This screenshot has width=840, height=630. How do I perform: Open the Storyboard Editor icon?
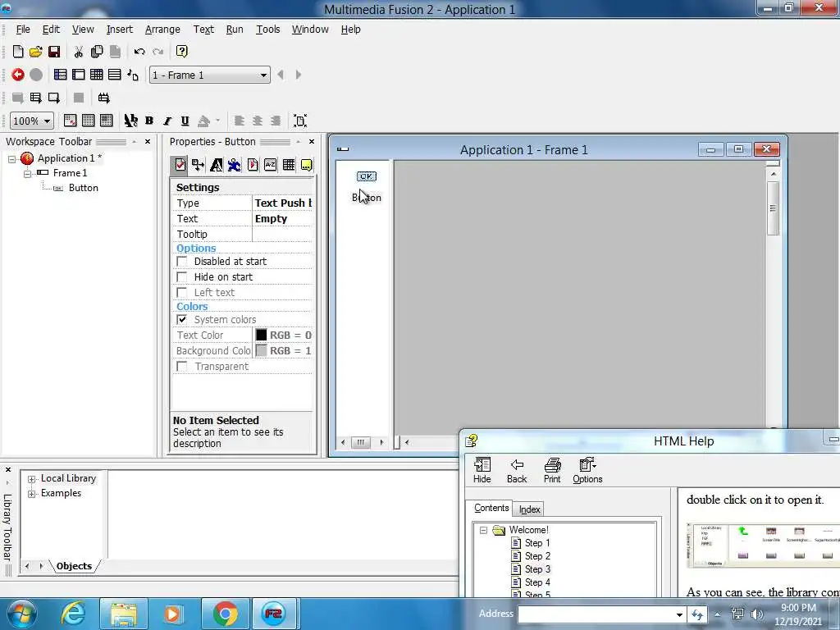point(61,75)
